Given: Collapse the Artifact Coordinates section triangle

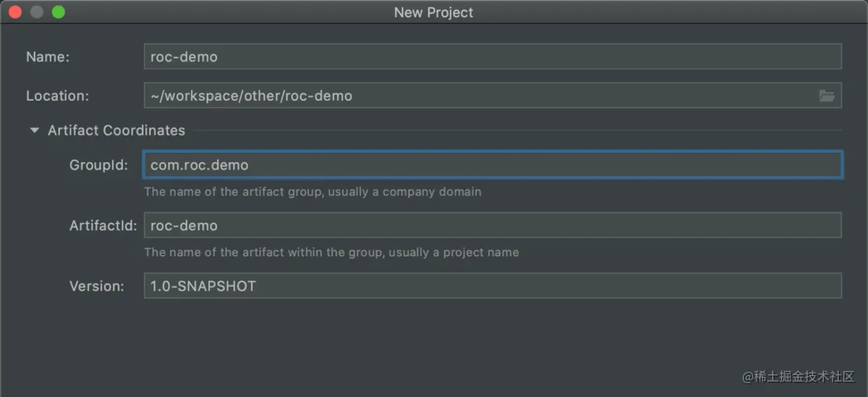Looking at the screenshot, I should point(34,130).
